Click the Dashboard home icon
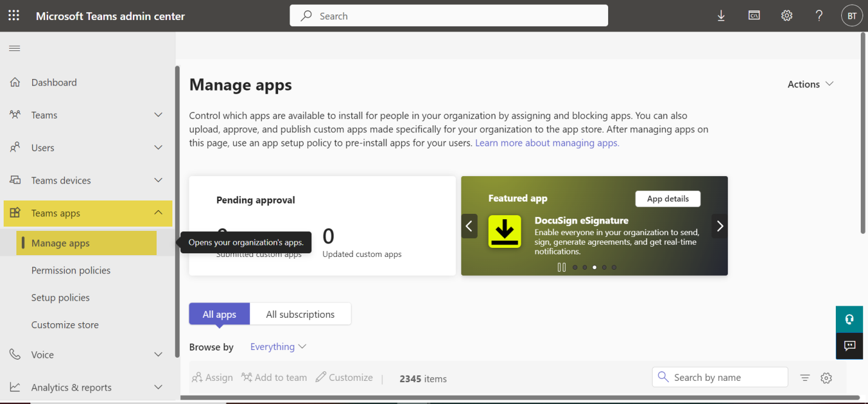Image resolution: width=868 pixels, height=404 pixels. pyautogui.click(x=15, y=82)
